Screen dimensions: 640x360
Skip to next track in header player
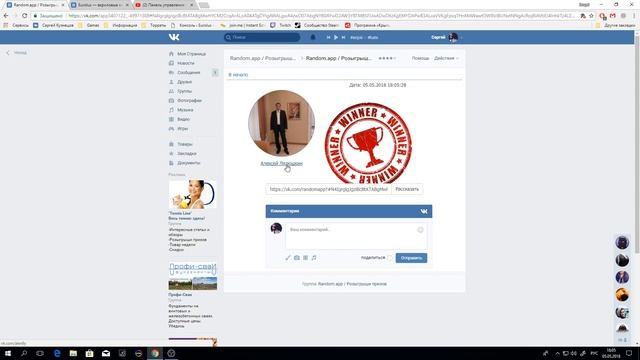[x=344, y=37]
